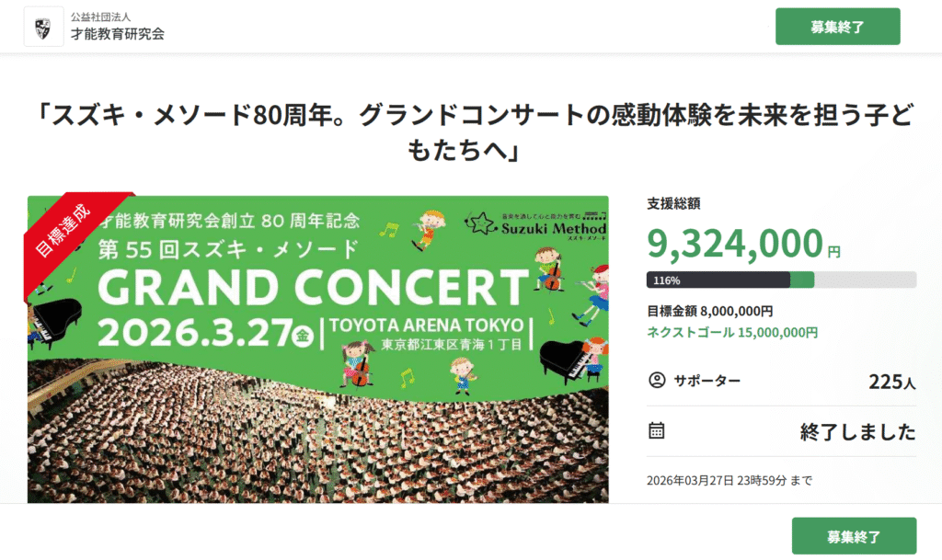942x560 pixels.
Task: Click the 116% funding progress bar
Action: [781, 280]
